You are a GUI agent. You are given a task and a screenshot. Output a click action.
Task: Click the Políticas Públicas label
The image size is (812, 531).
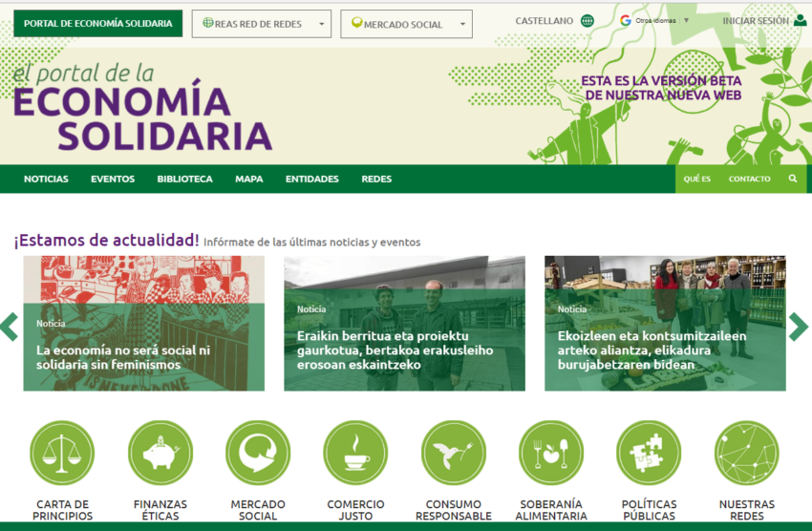pos(649,510)
